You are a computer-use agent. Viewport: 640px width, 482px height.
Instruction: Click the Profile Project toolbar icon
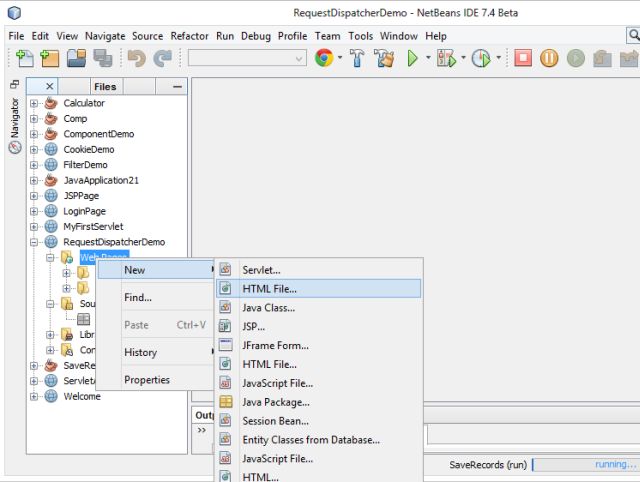click(x=481, y=58)
